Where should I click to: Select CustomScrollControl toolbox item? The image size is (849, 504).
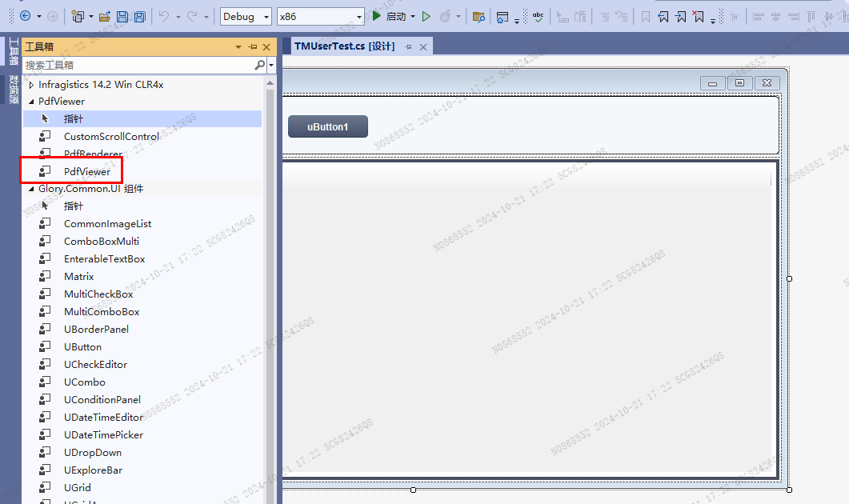(x=142, y=137)
